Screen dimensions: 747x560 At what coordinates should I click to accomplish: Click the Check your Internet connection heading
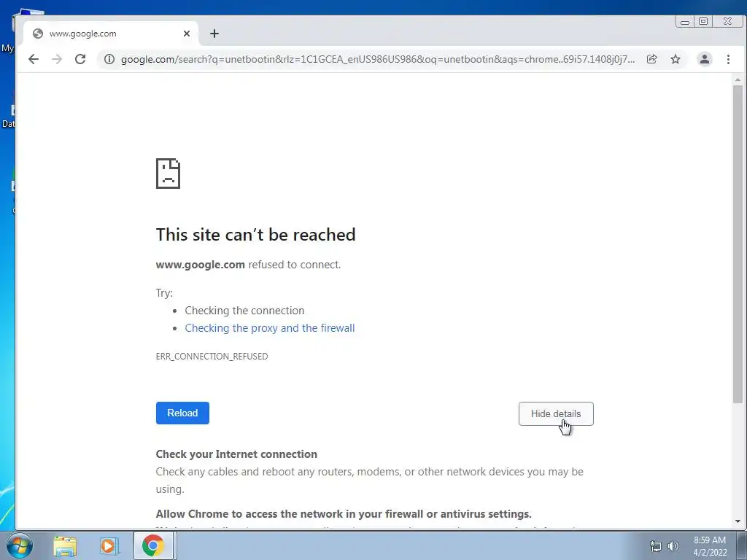pyautogui.click(x=236, y=454)
